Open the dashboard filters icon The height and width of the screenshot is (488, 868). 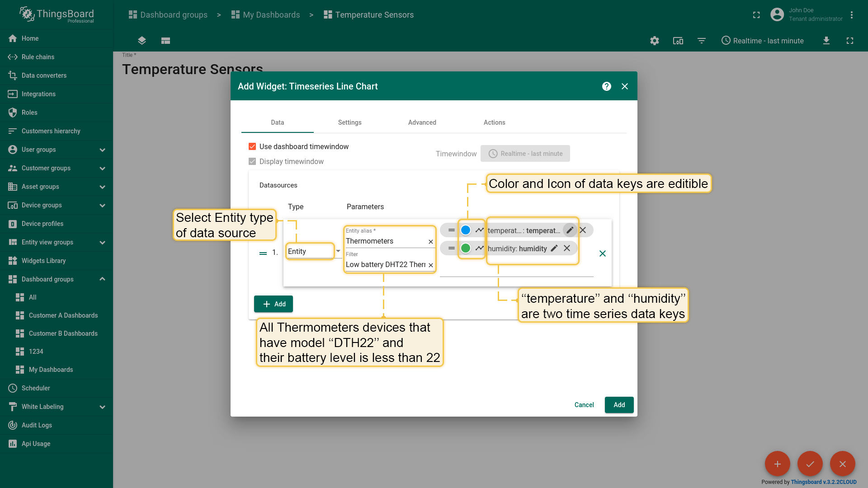(702, 41)
